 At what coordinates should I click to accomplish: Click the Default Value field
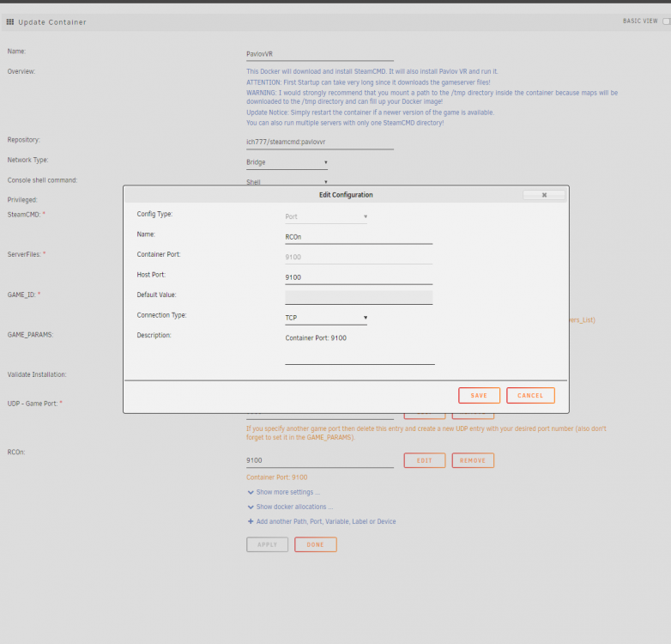point(359,297)
